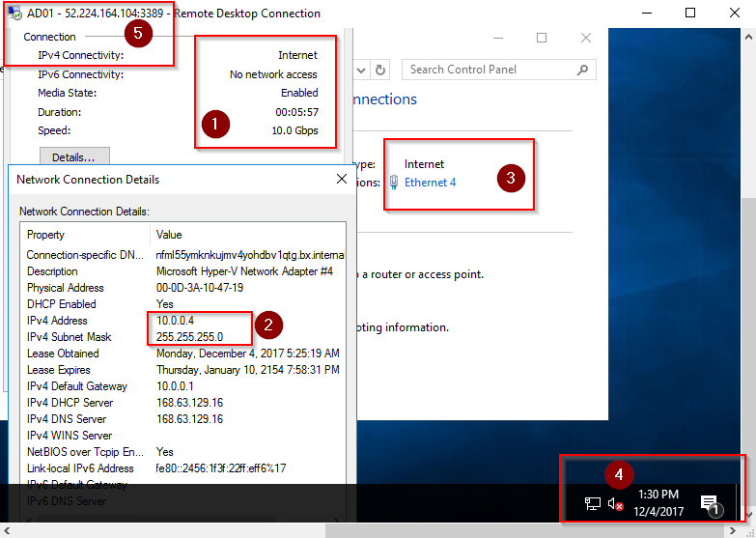The image size is (756, 538).
Task: Click the Speed value 10.0 Gbps
Action: (x=294, y=130)
